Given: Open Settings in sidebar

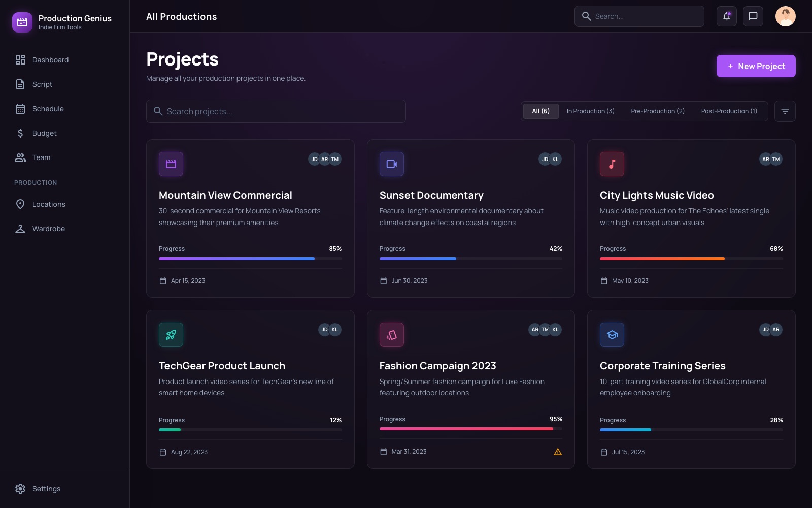Looking at the screenshot, I should coord(65,489).
